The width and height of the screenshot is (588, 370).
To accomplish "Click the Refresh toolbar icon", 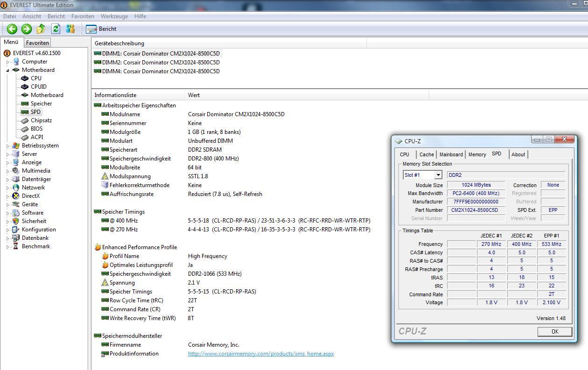I will [x=56, y=29].
